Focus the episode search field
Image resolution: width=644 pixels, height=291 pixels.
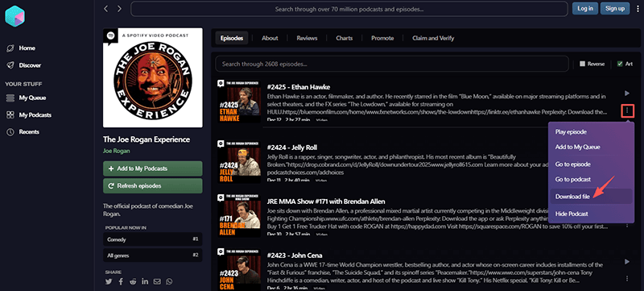coord(392,64)
